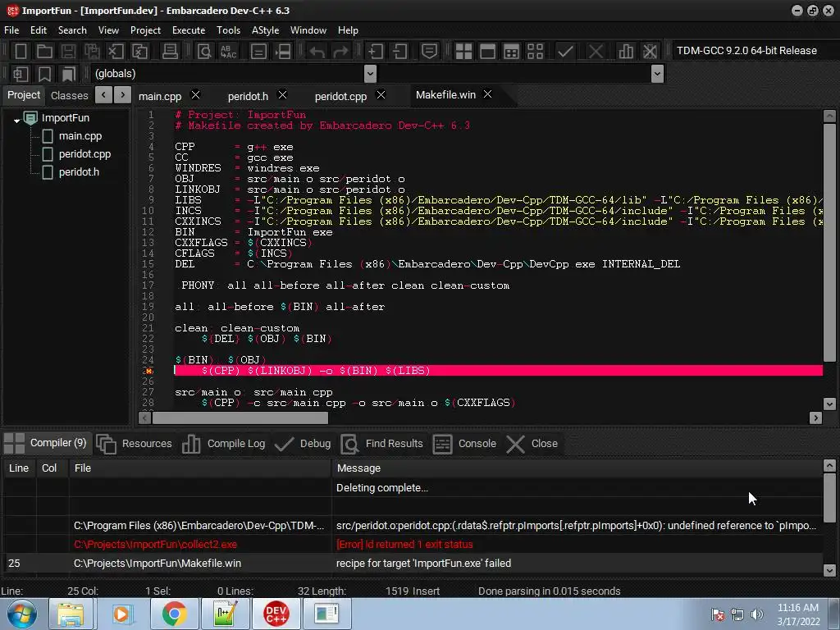Click the volume speaker tray icon
Screen dimensions: 840x630
coord(756,614)
